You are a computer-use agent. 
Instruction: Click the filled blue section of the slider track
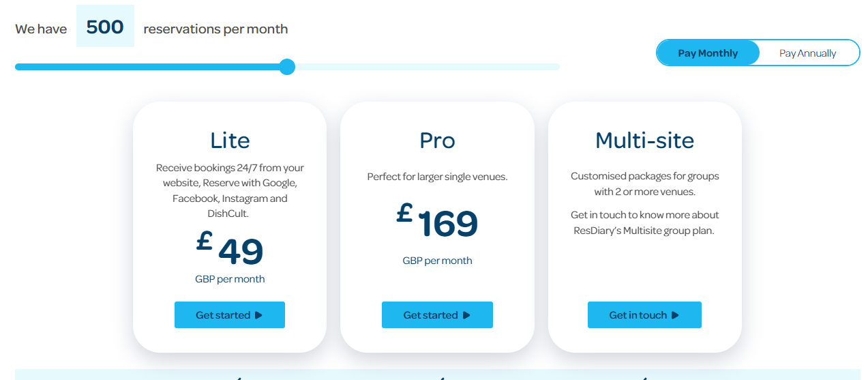coord(147,67)
